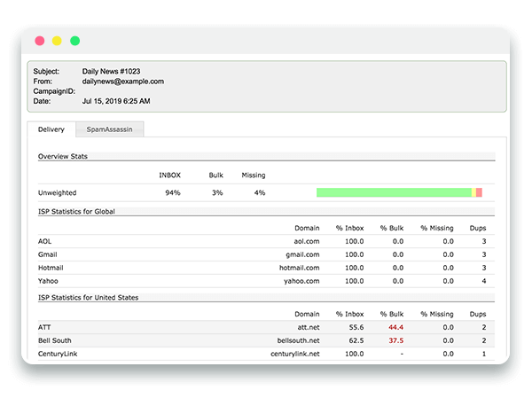
Task: Click the bellsouth.net domain entry
Action: coord(296,340)
